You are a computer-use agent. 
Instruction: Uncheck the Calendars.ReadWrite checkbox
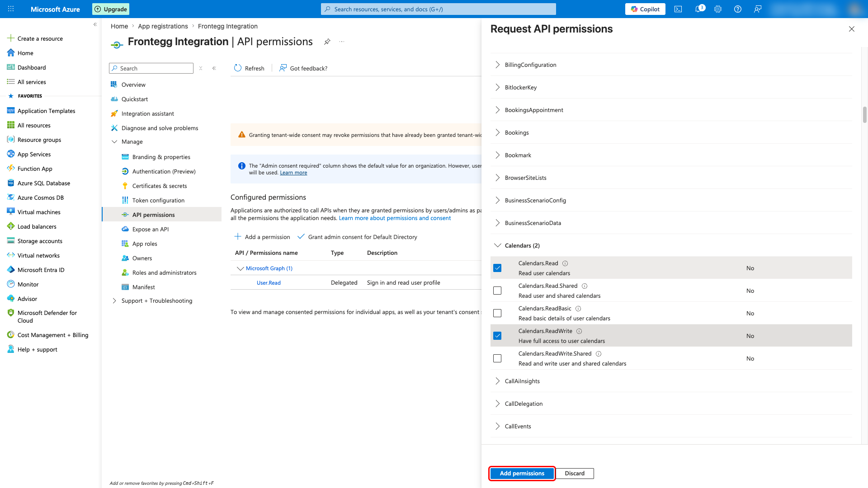[497, 336]
